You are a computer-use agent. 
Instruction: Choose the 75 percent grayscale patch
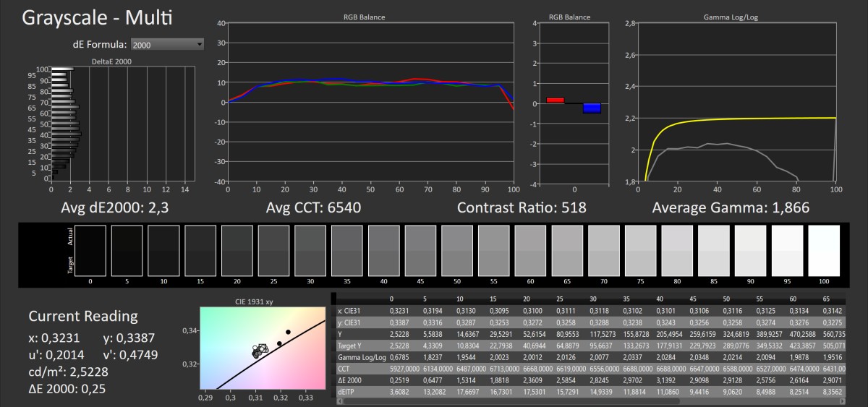(640, 251)
